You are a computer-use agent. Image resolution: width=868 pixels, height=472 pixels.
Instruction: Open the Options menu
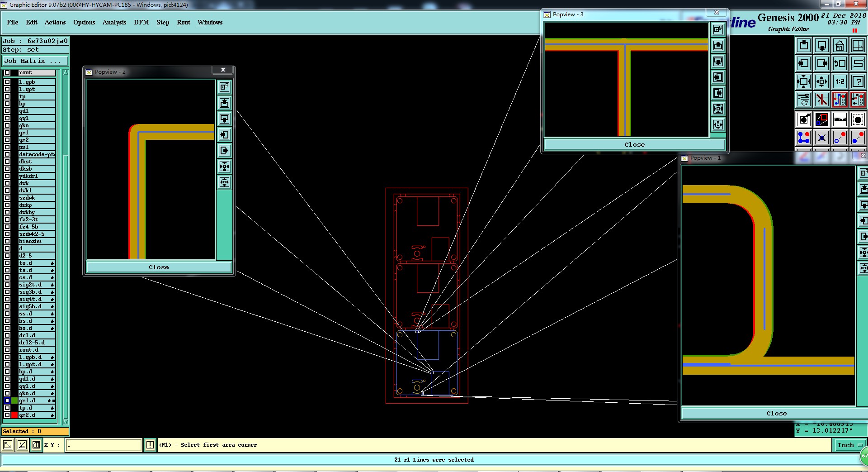(84, 22)
